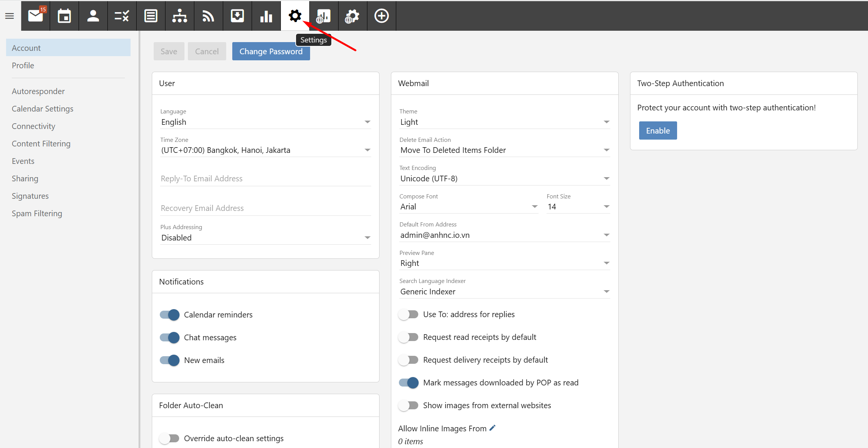Open the Default From Address dropdown
Viewport: 868px width, 448px height.
click(505, 235)
